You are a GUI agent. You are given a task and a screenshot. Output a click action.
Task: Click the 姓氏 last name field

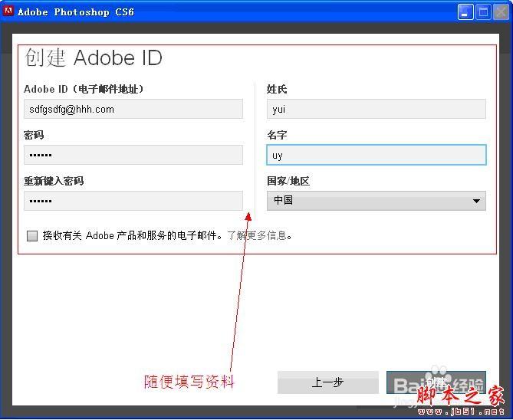(x=377, y=109)
